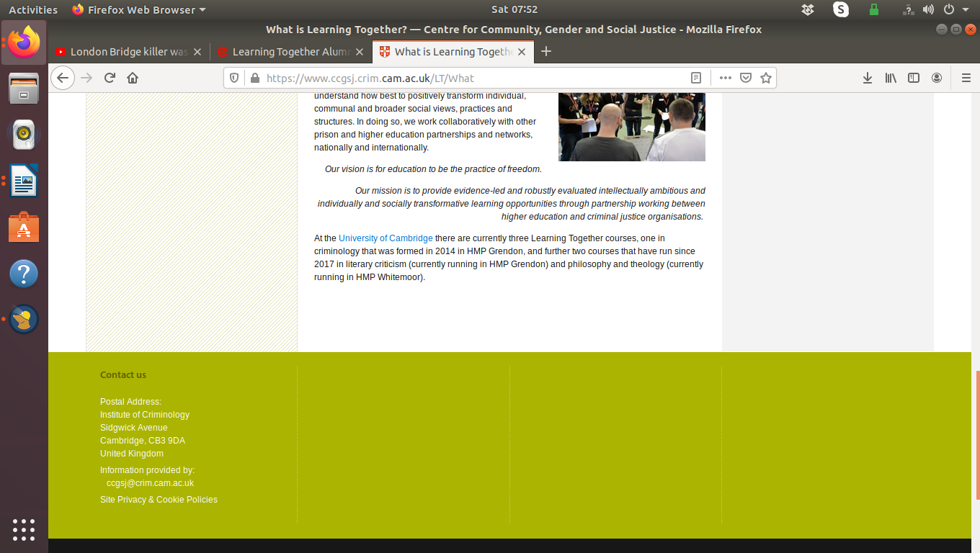Show site information via the padlock icon

(x=254, y=78)
